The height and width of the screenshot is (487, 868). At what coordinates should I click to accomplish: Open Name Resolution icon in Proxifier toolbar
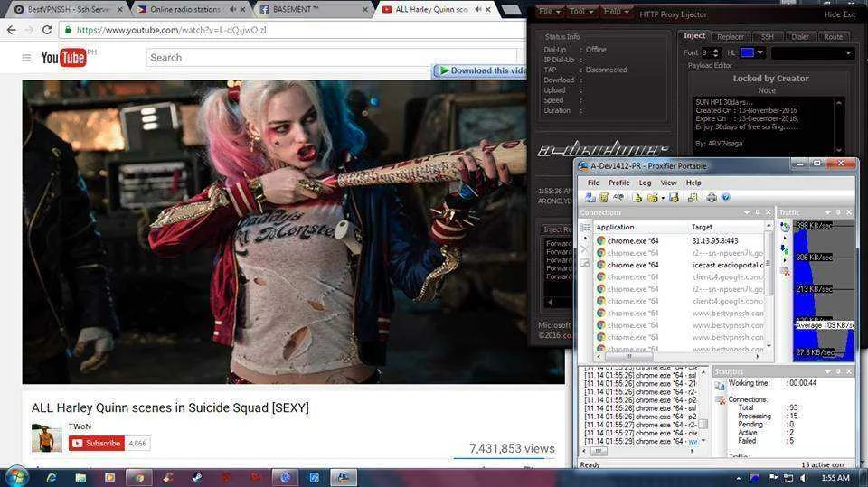point(618,198)
